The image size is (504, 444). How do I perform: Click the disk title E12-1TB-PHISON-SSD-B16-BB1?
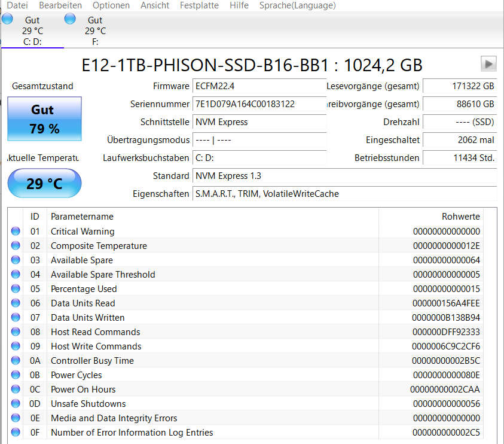tap(206, 65)
